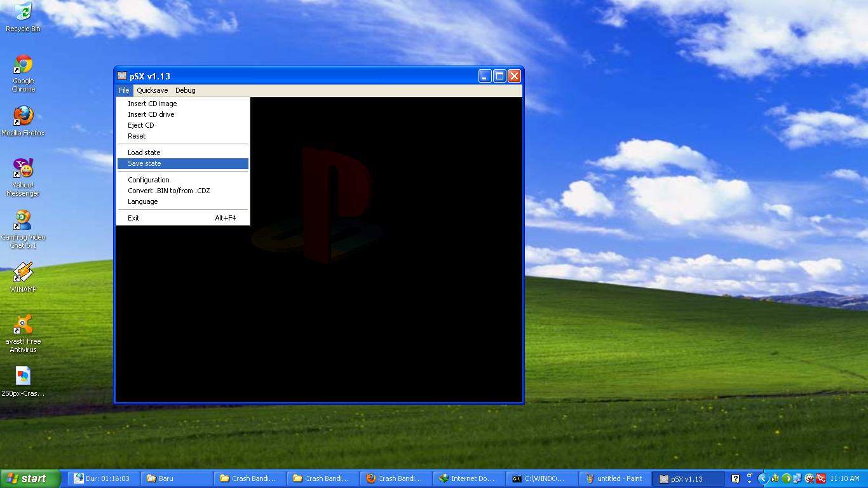
Task: Select Reset in the File menu
Action: pyautogui.click(x=183, y=136)
